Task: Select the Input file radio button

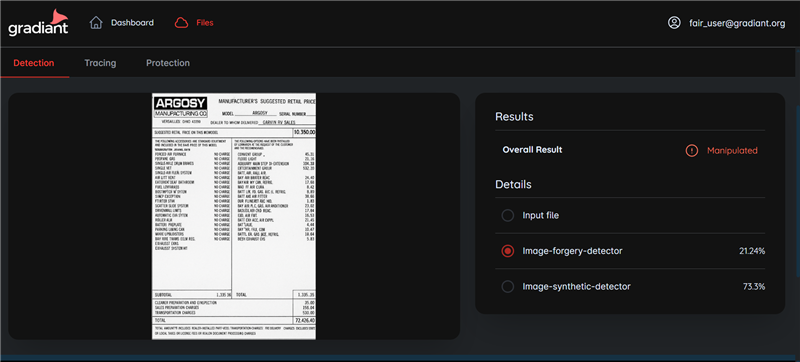Action: [507, 216]
